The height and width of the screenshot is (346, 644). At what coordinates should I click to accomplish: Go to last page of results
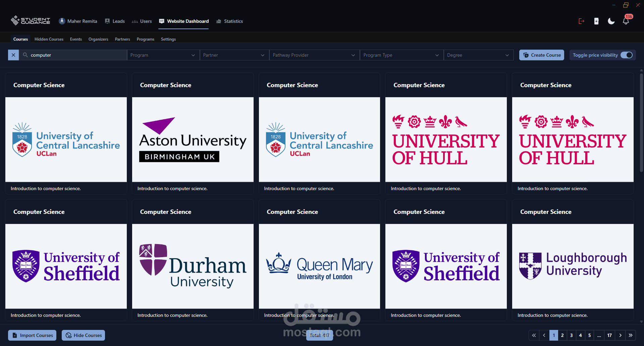pos(631,335)
